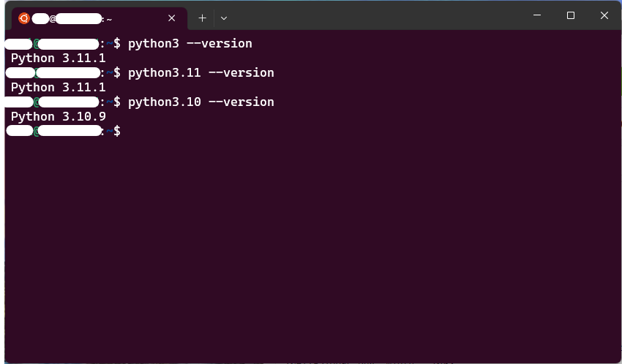Click Python 3.11.1 output under python3.11 command
Viewport: 622px width, 364px height.
[59, 87]
